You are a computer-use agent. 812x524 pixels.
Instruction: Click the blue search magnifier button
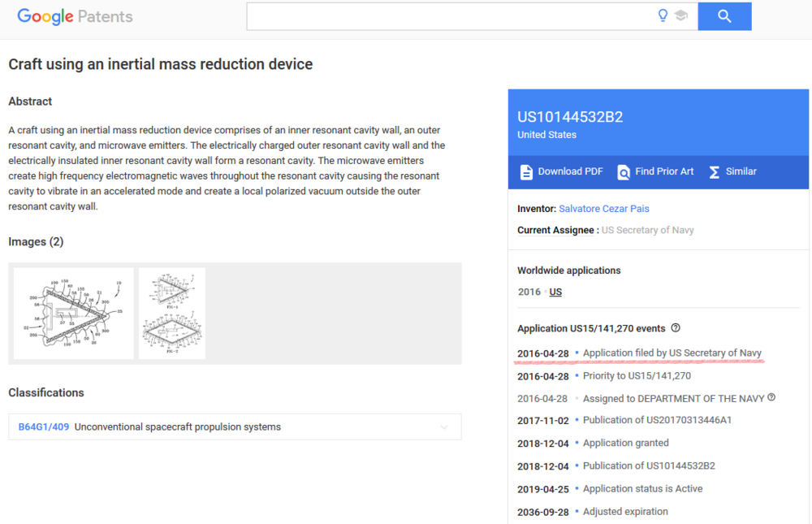724,16
